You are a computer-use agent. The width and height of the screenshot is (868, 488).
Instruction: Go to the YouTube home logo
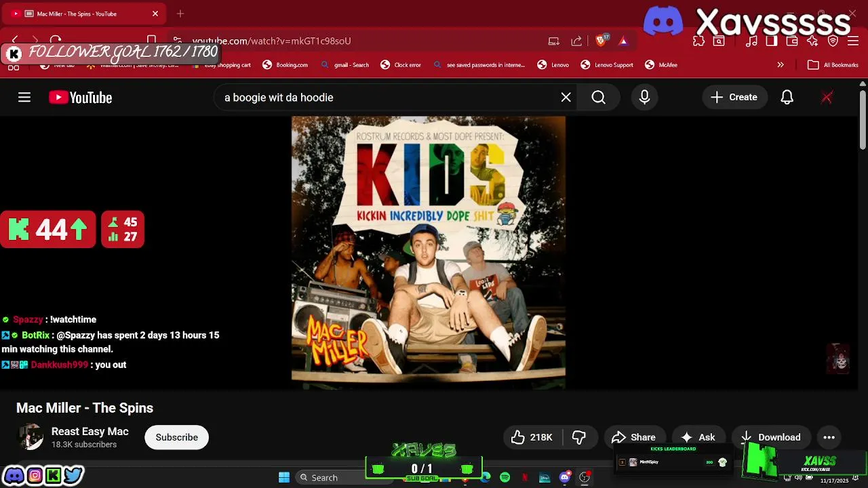pyautogui.click(x=80, y=98)
